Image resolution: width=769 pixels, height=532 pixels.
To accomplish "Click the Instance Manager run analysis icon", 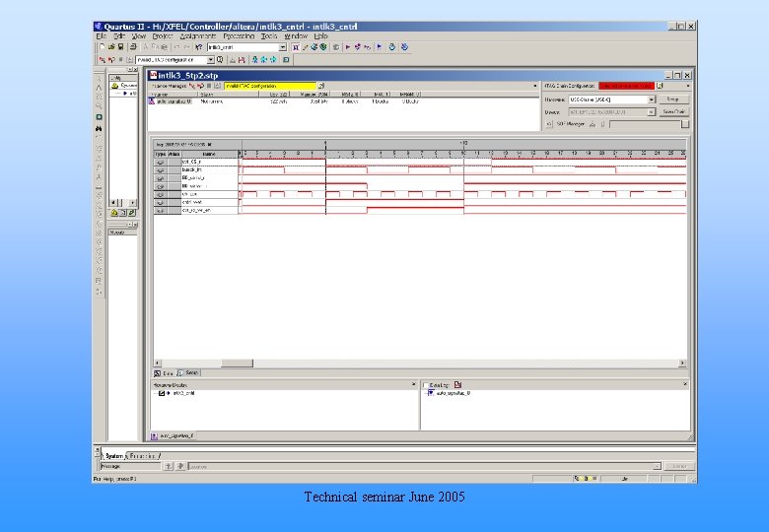I will click(192, 86).
